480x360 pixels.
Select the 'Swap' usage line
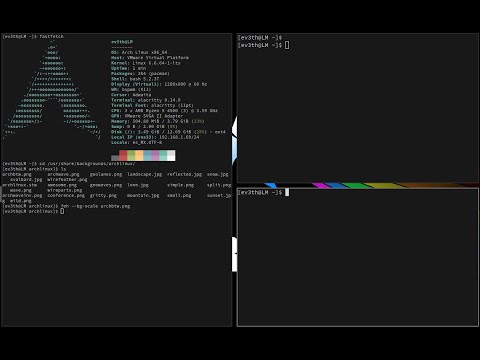144,127
